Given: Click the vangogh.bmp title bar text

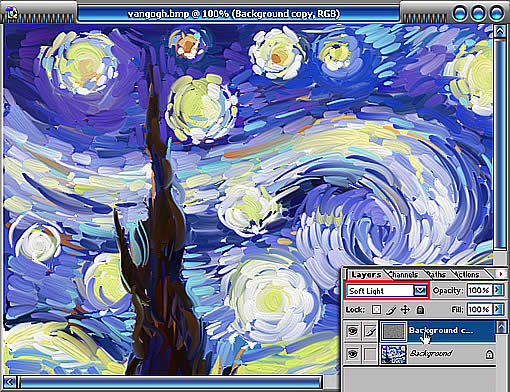Looking at the screenshot, I should click(x=234, y=14).
